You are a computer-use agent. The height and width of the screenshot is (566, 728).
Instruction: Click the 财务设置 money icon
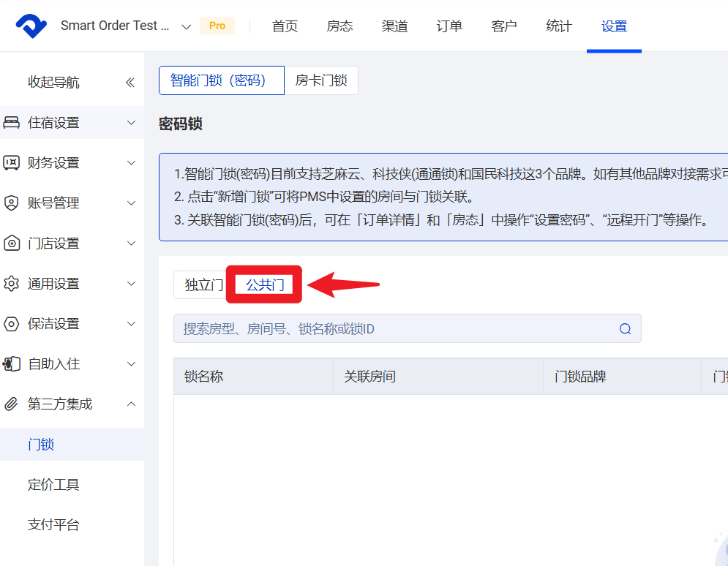pyautogui.click(x=12, y=163)
